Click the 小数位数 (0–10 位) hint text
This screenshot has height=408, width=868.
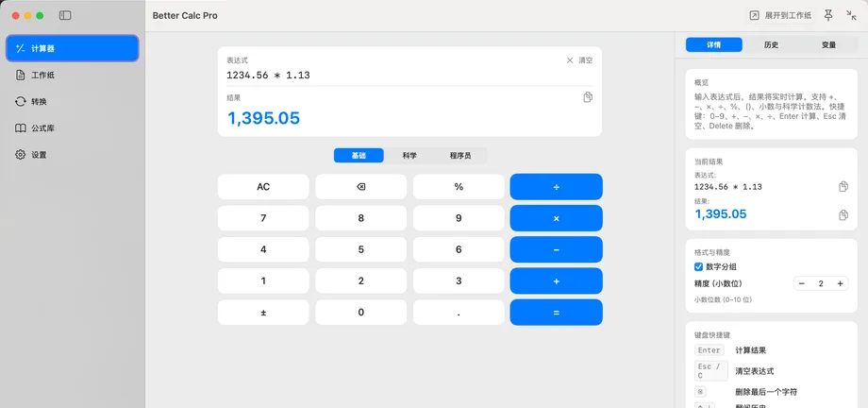click(723, 300)
